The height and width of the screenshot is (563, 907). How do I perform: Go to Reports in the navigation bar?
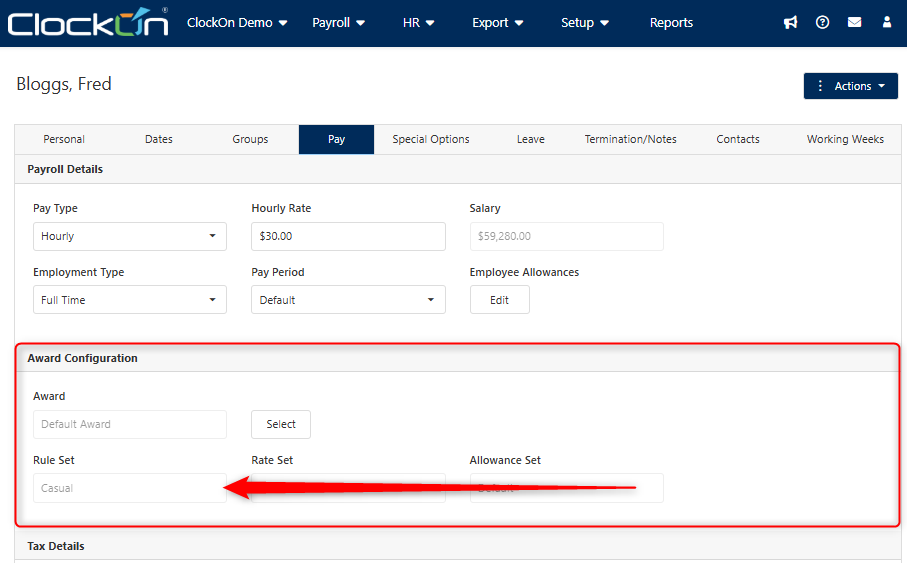point(671,23)
